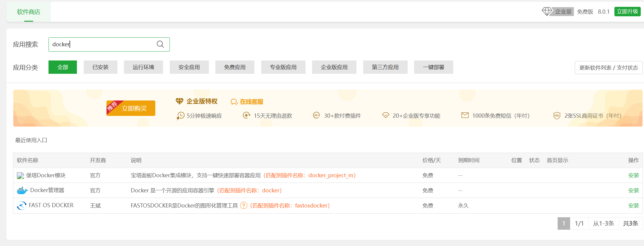644x246 pixels.
Task: Focus the 应用搜索 search input field
Action: click(109, 44)
